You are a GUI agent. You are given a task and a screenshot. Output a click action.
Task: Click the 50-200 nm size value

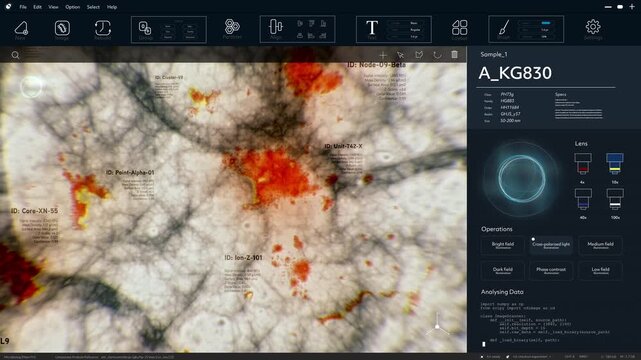click(510, 121)
